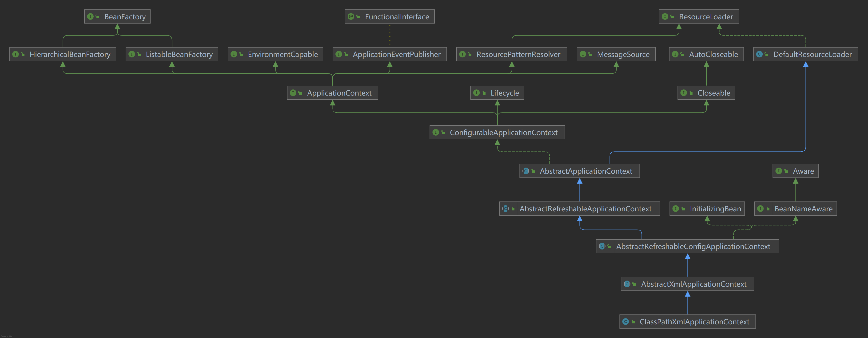Select the BeanNameAware label
Image resolution: width=868 pixels, height=338 pixels.
point(803,209)
